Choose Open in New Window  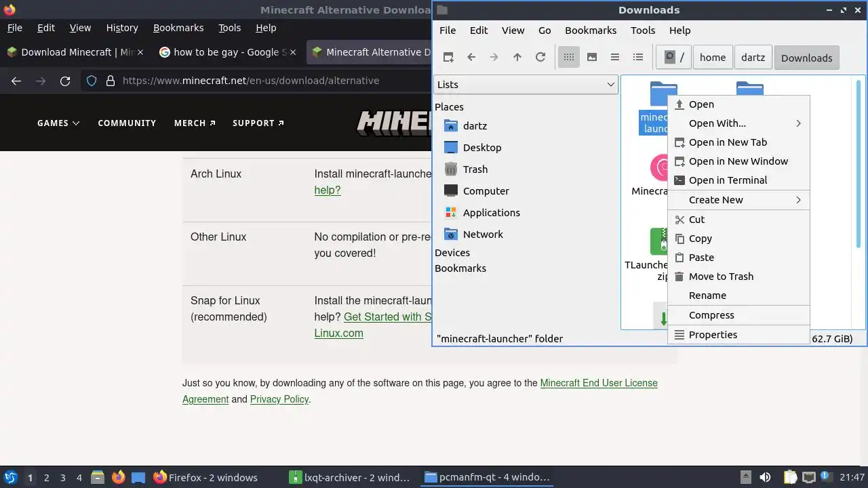[738, 161]
